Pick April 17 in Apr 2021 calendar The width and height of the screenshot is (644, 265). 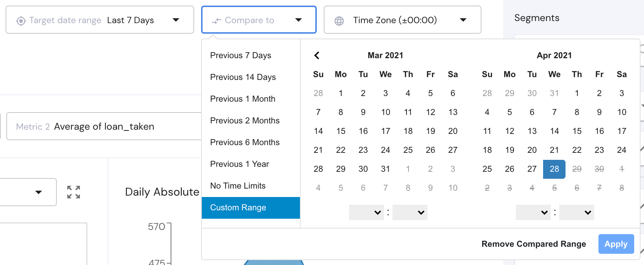coord(622,131)
